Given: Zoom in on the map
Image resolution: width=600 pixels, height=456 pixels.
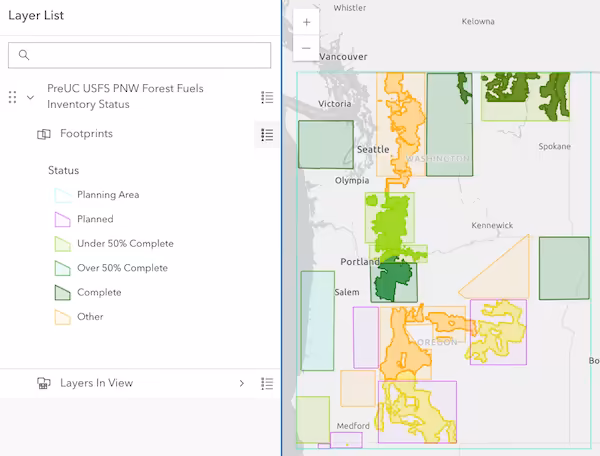Looking at the screenshot, I should tap(306, 22).
